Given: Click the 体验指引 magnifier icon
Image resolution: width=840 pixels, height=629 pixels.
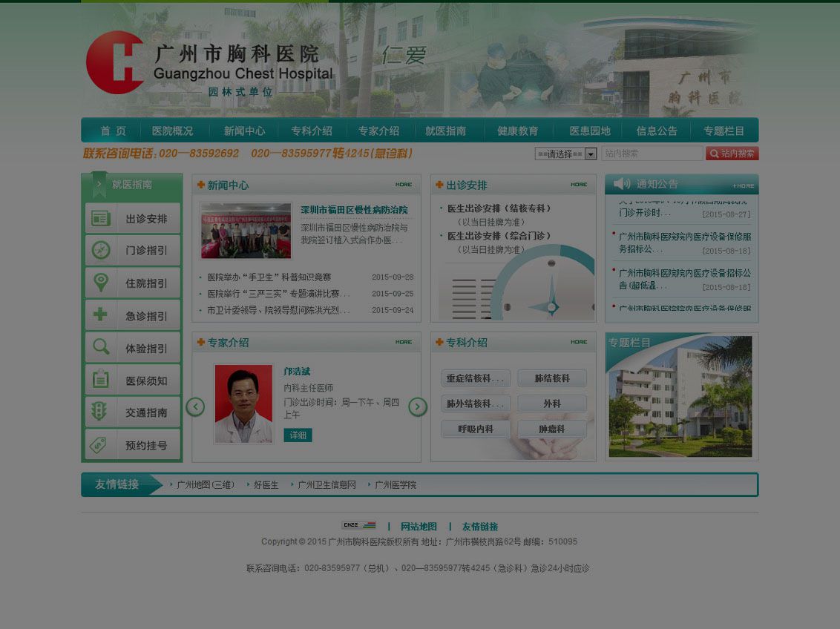Looking at the screenshot, I should (101, 347).
